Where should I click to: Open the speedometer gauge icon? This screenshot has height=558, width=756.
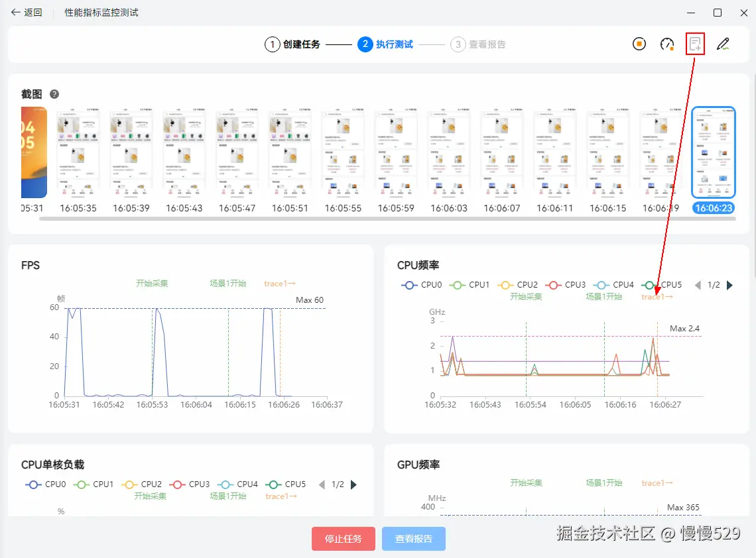[x=666, y=44]
